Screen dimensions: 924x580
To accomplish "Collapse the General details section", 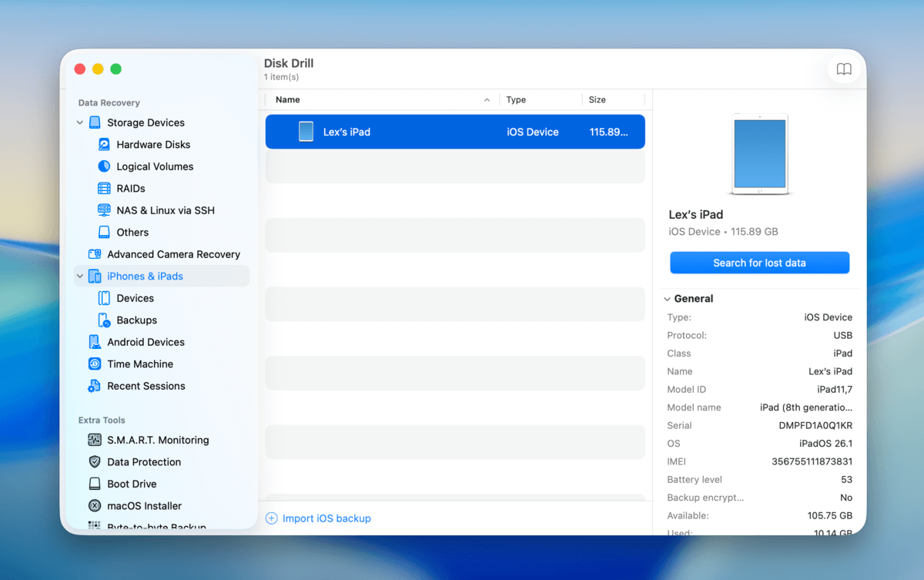I will pos(667,298).
